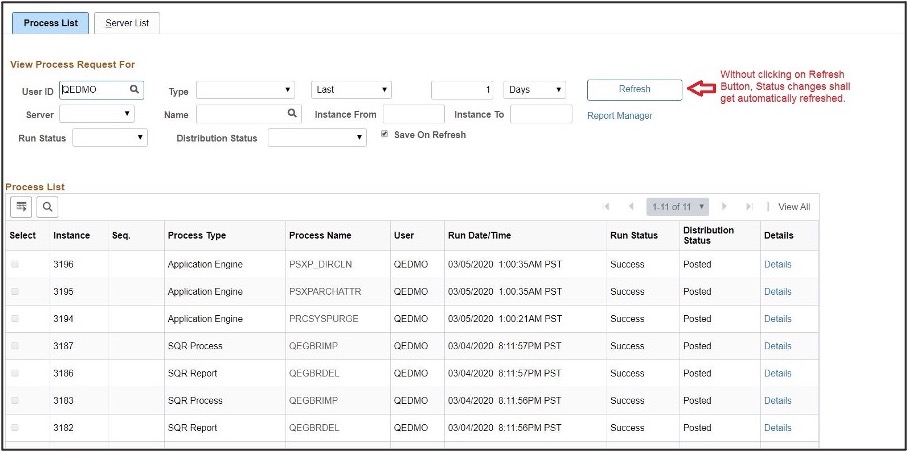Click the Run Date/Time column header

[x=479, y=236]
